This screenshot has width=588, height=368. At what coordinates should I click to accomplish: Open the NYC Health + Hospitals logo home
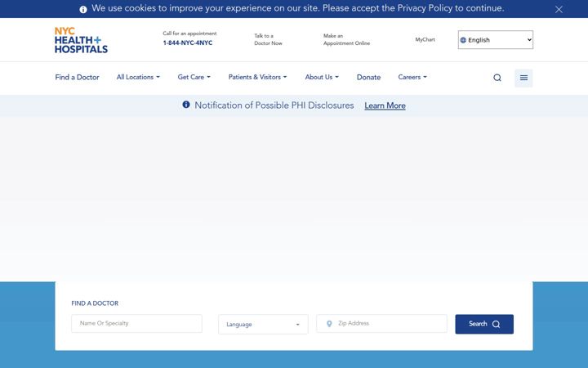81,40
